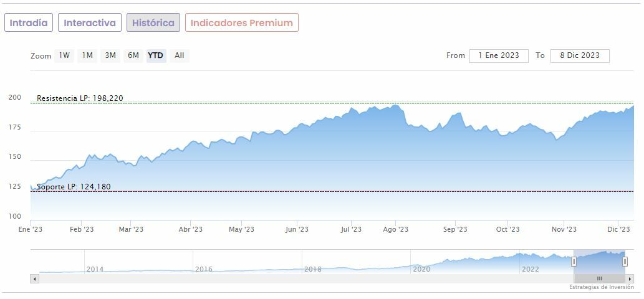This screenshot has height=299, width=644.
Task: Click the left range handle in navigator
Action: point(574,262)
